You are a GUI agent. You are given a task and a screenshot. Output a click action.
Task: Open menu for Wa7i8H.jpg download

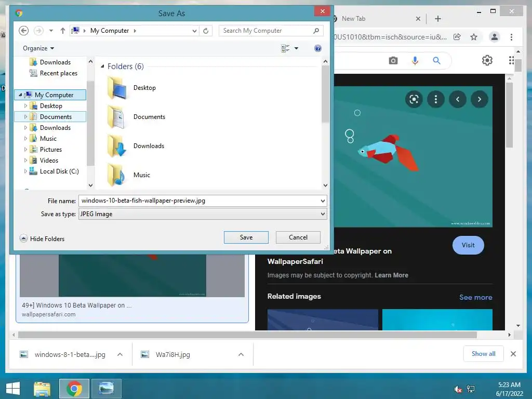(241, 354)
